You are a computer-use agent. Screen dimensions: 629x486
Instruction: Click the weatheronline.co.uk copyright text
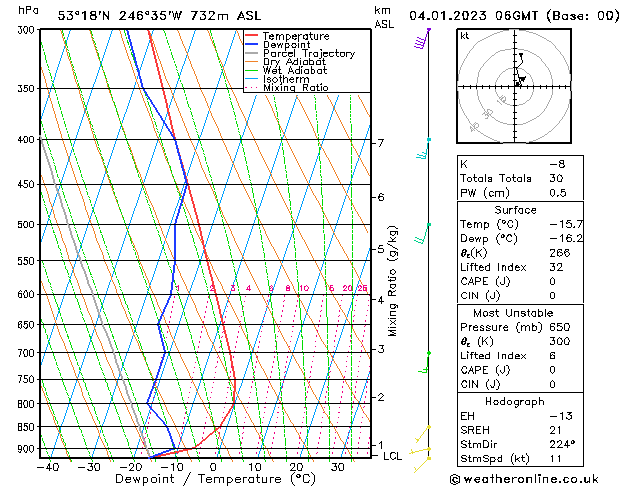[524, 479]
